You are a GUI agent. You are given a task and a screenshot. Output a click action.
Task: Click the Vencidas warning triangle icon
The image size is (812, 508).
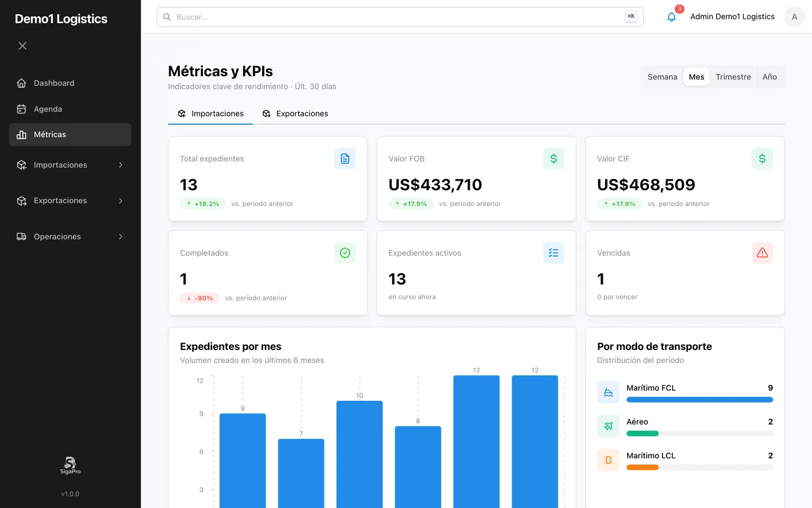(x=762, y=253)
